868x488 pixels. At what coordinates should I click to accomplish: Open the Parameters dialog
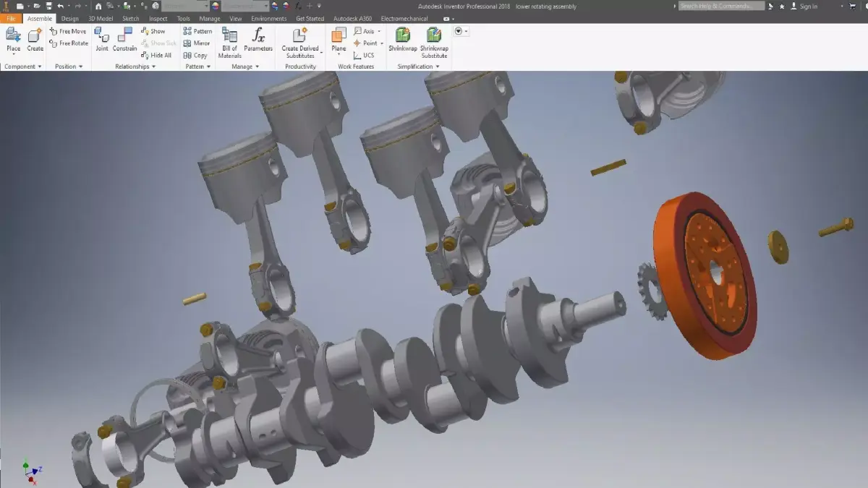258,40
